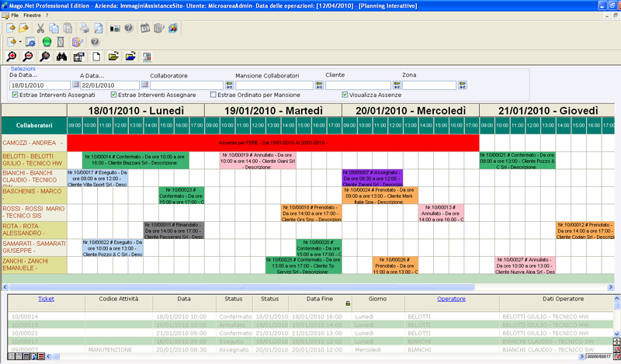Click the Copy documents icon
The height and width of the screenshot is (364, 621).
click(54, 28)
